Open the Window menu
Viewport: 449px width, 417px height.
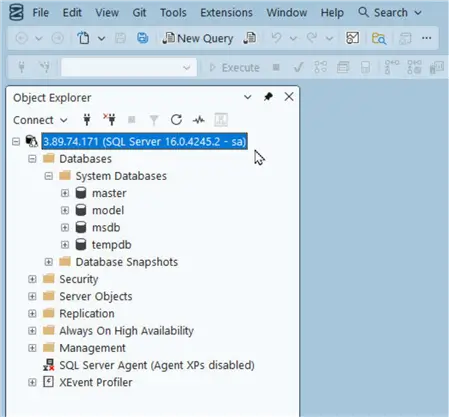(x=287, y=13)
